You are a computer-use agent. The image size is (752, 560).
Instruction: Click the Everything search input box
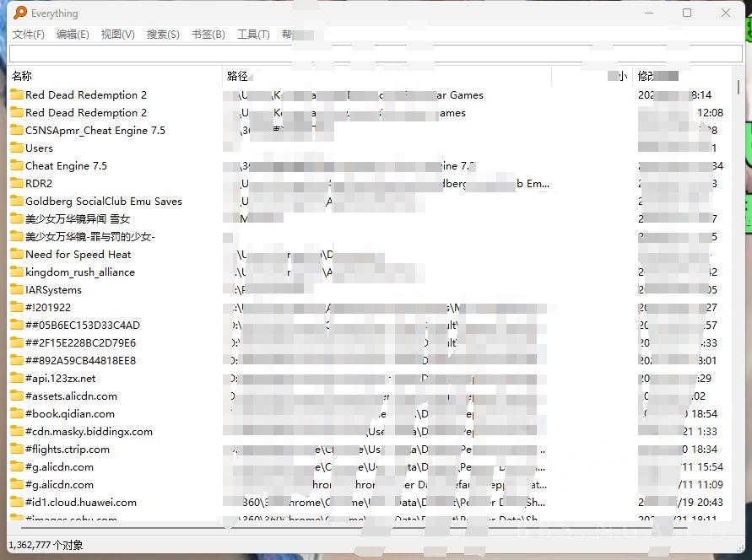[x=376, y=54]
